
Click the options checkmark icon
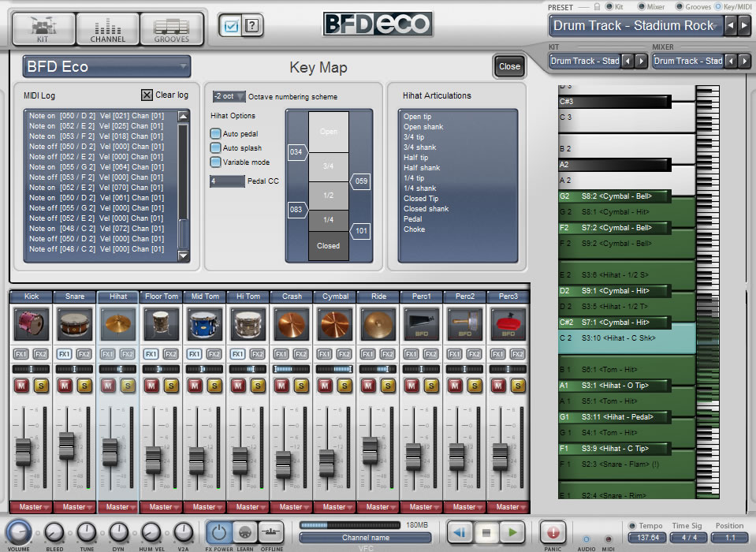pyautogui.click(x=232, y=25)
